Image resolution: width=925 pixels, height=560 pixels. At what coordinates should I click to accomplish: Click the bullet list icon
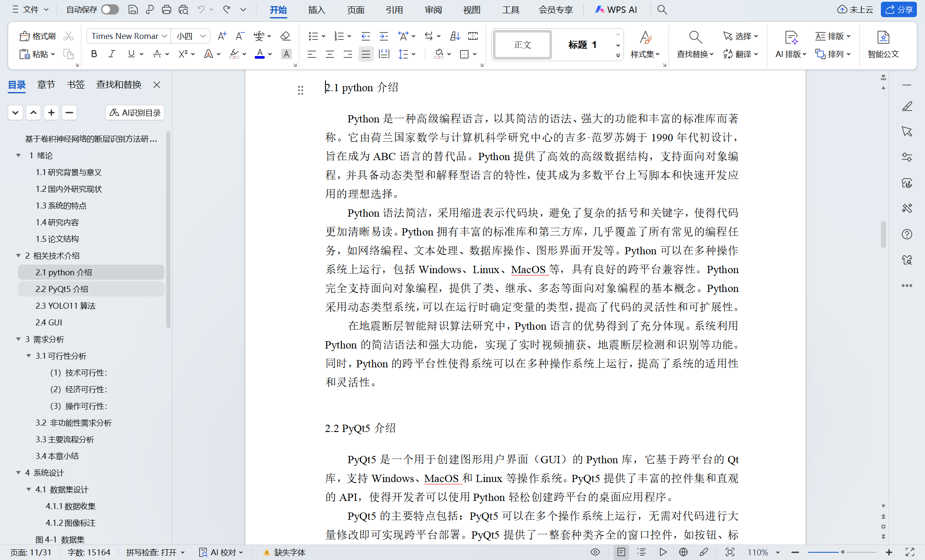tap(313, 36)
